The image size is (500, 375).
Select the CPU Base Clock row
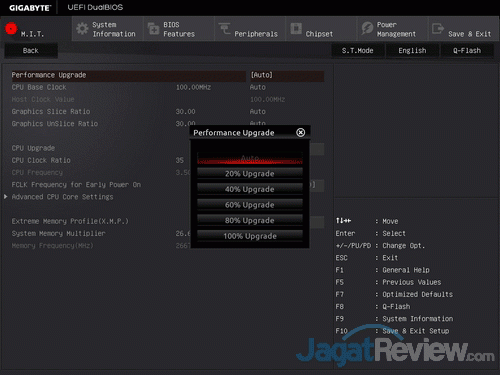click(x=39, y=87)
